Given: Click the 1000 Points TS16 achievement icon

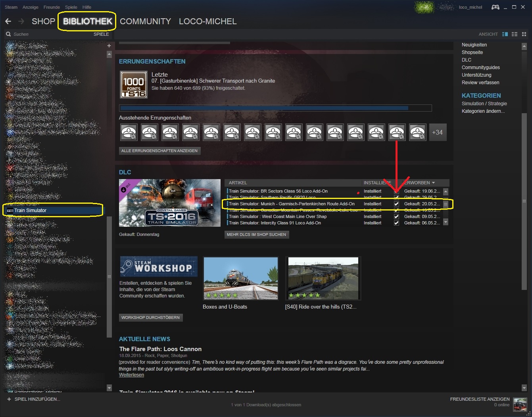Looking at the screenshot, I should [x=134, y=85].
